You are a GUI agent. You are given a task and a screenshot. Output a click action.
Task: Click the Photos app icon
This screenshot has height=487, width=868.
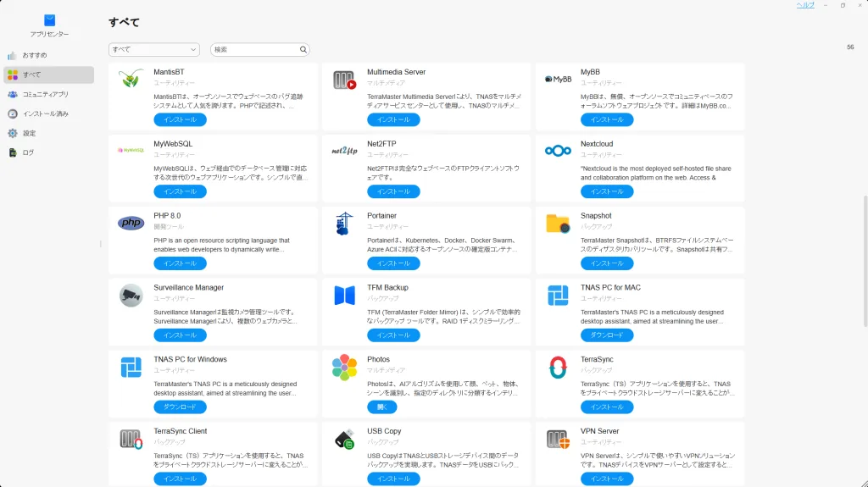(344, 367)
